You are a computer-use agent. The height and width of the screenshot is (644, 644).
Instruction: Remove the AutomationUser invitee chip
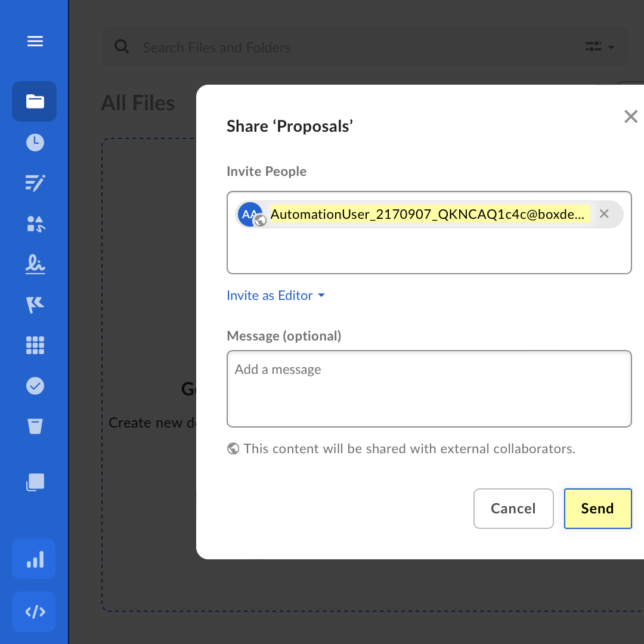click(603, 213)
